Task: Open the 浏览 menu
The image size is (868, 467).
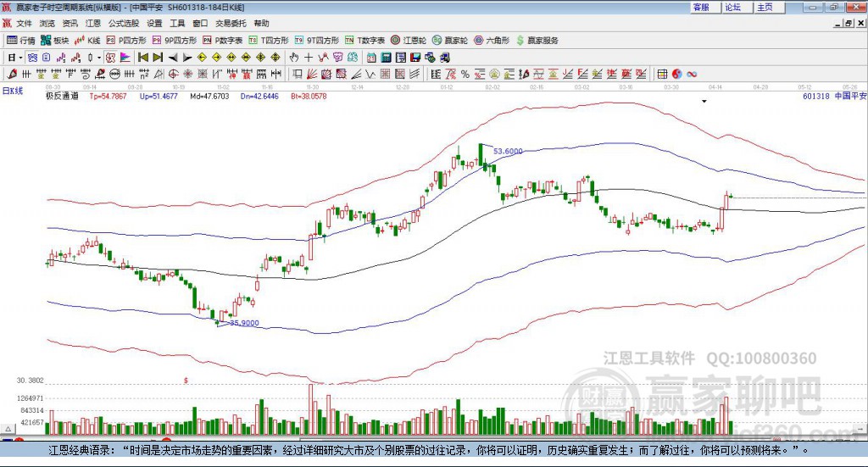Action: (47, 23)
